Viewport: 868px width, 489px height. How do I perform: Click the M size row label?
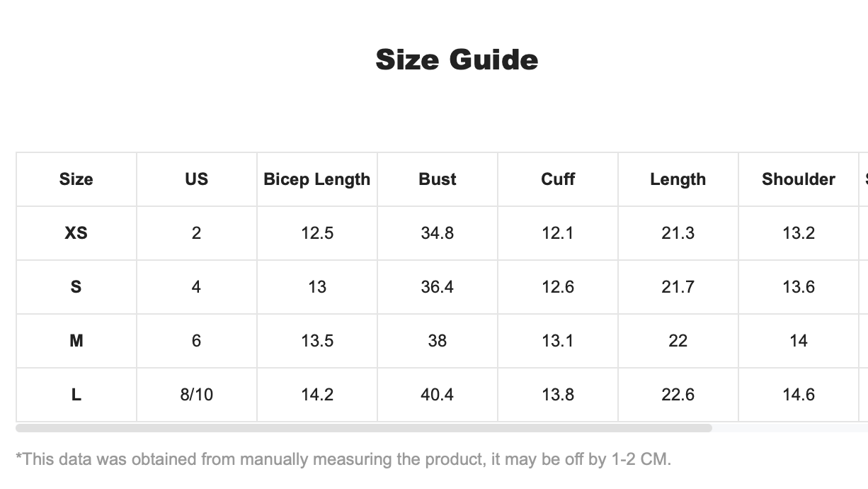coord(76,341)
